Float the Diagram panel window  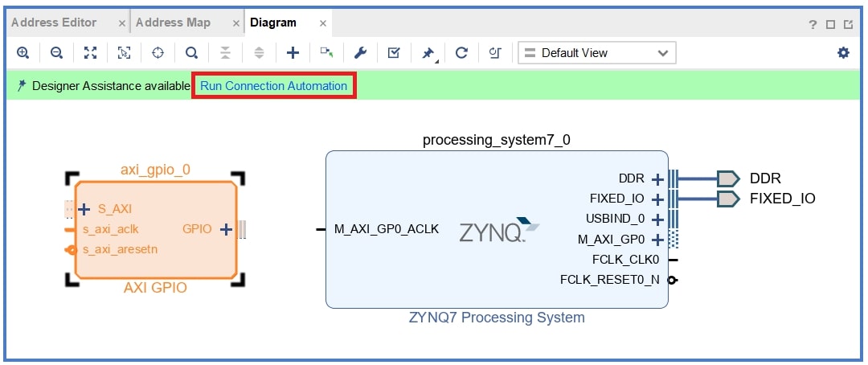[x=848, y=24]
